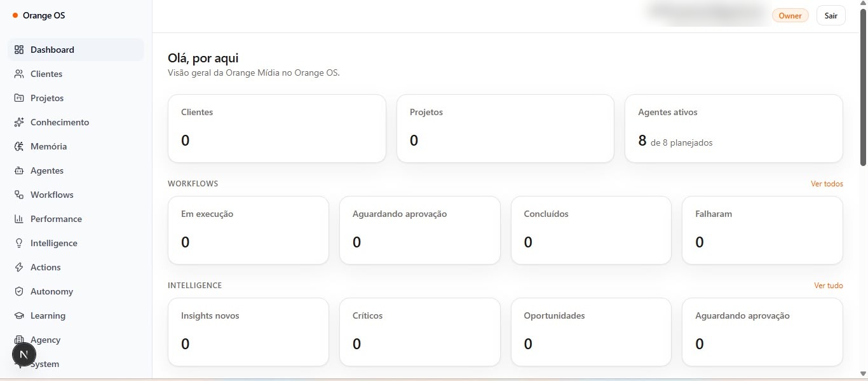Viewport: 868px width, 381px height.
Task: Click the Actions lightning bolt icon
Action: 19,267
